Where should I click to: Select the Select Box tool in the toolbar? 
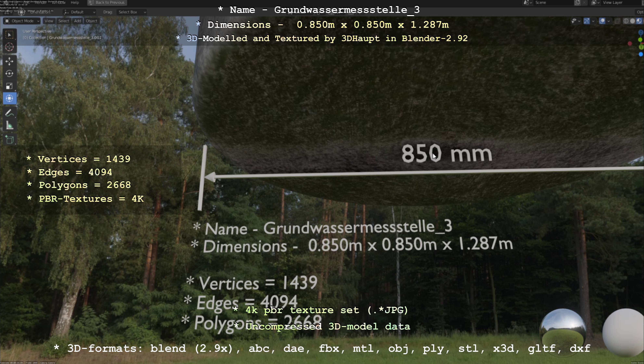tap(9, 35)
